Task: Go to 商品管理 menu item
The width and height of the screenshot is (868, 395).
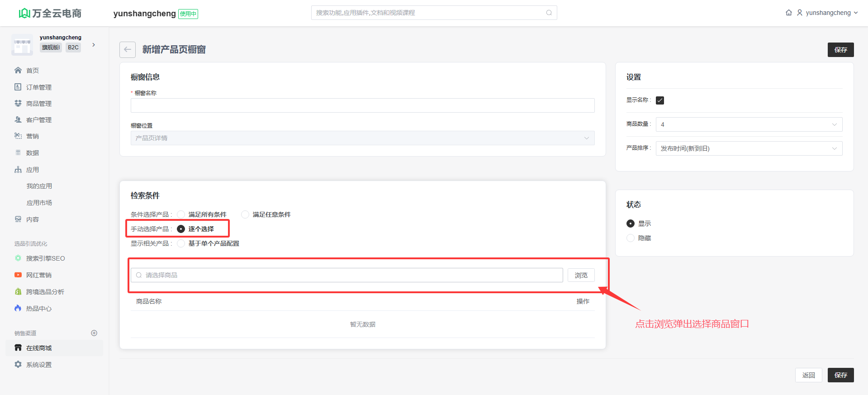Action: click(38, 104)
